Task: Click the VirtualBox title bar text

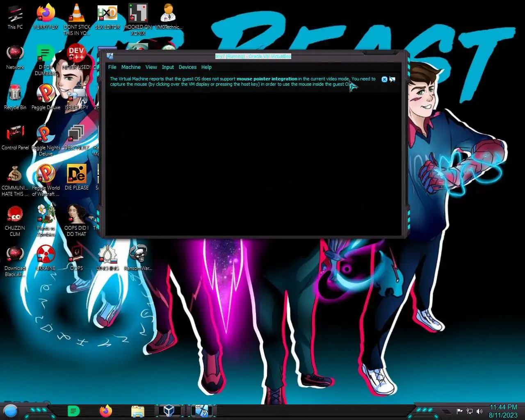Action: point(253,56)
